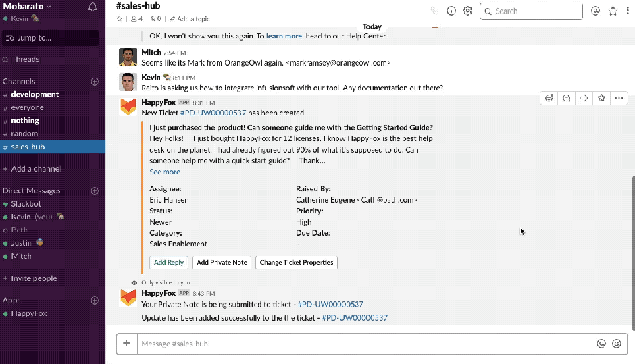Show mentions and reactions at-sign icon

(x=595, y=11)
